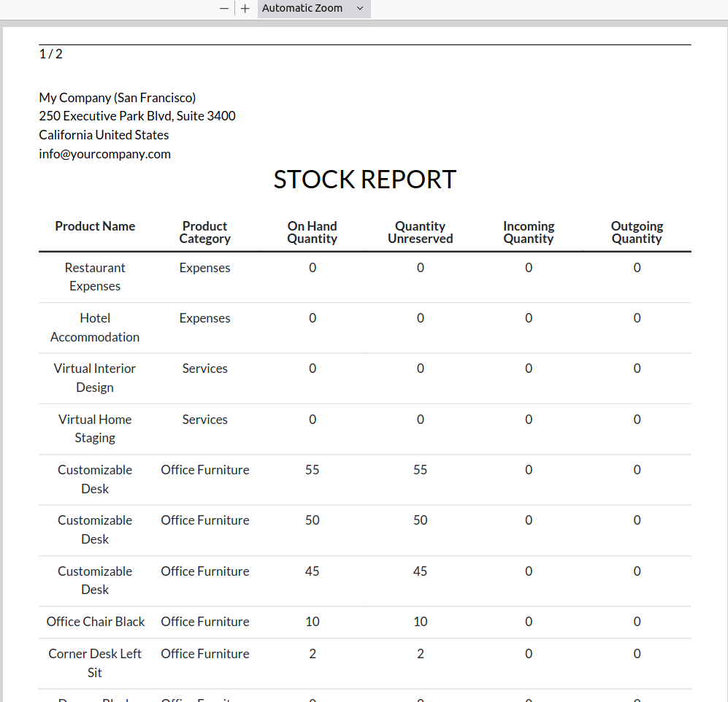Image resolution: width=728 pixels, height=702 pixels.
Task: Open the Automatic Zoom dropdown
Action: (313, 9)
